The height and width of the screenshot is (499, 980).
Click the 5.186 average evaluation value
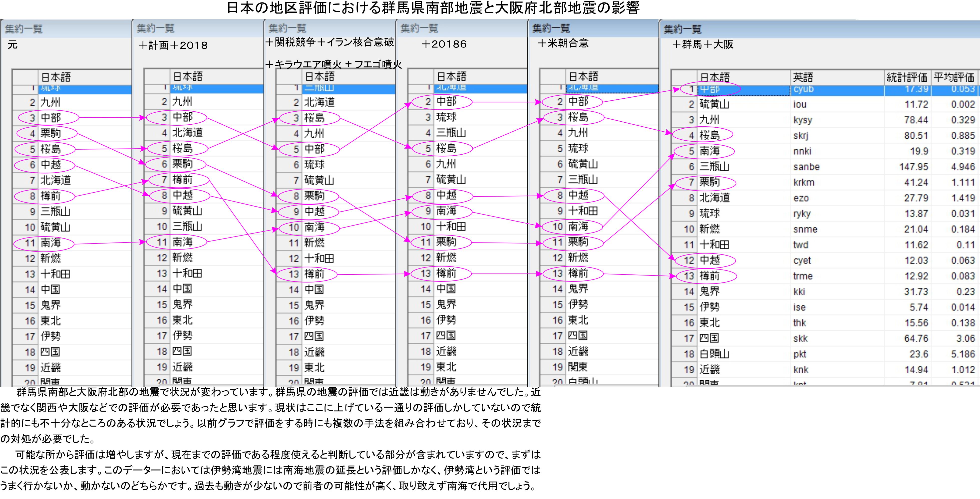coord(963,354)
